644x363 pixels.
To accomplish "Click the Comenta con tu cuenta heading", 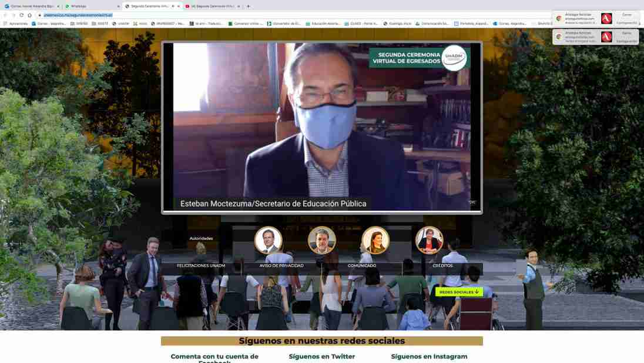I will click(x=214, y=358).
